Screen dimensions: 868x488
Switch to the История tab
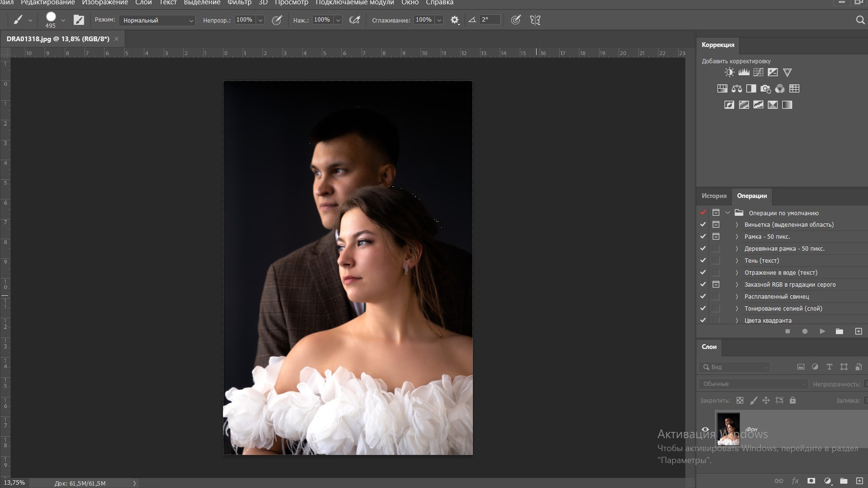714,196
